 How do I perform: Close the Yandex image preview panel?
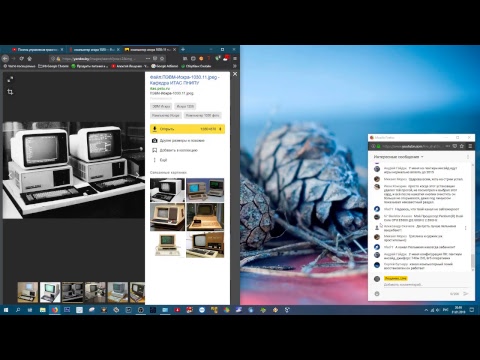tap(235, 74)
